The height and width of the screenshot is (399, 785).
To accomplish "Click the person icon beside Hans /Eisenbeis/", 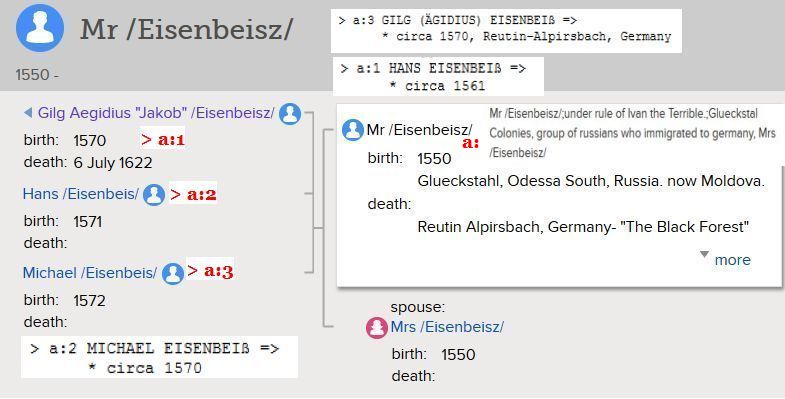I will tap(154, 194).
